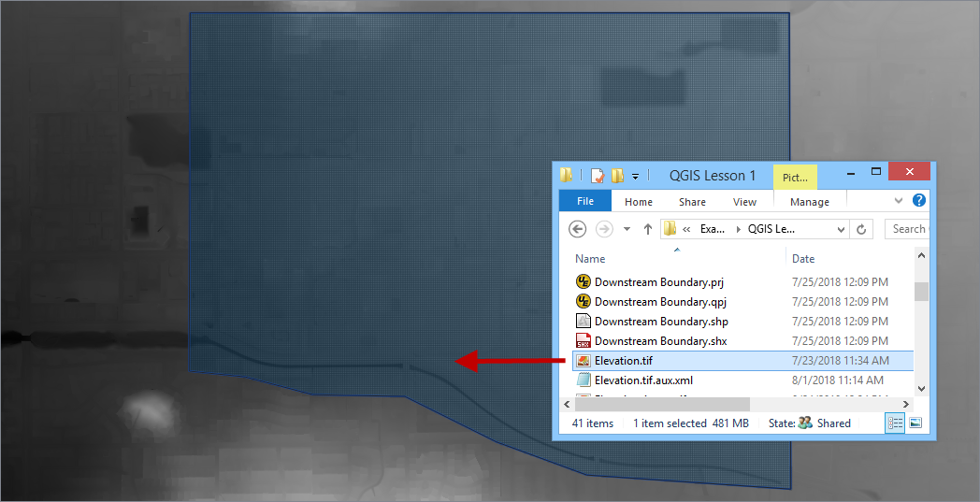Click the Downstream Boundary.prj file icon
980x502 pixels.
tap(583, 282)
